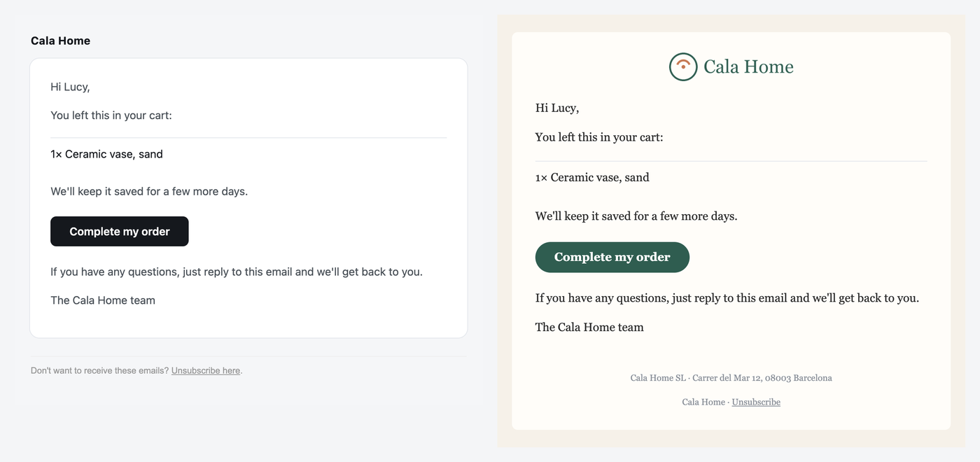Click 'Don't want to receive these emails?' text
This screenshot has height=462, width=980.
[x=99, y=370]
